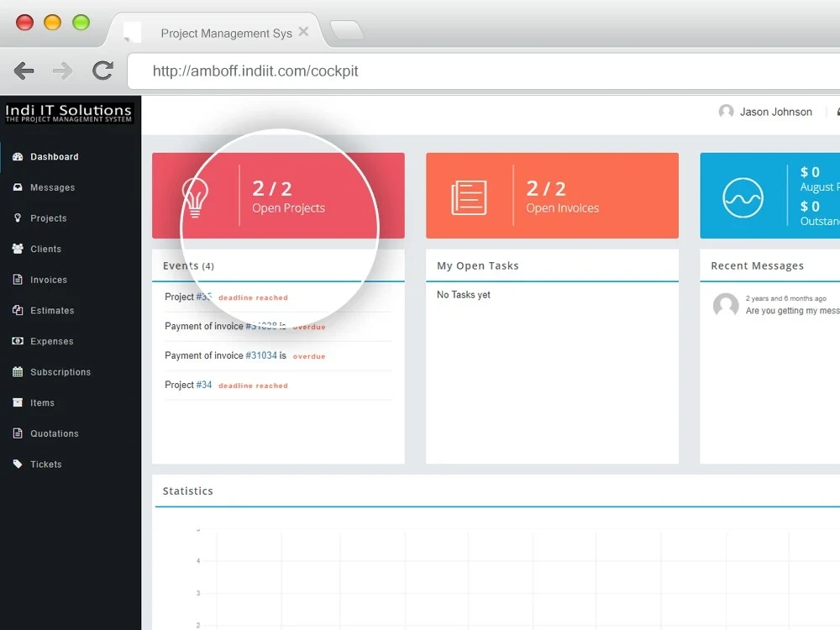
Task: Open Project #34 from events list
Action: [x=204, y=385]
